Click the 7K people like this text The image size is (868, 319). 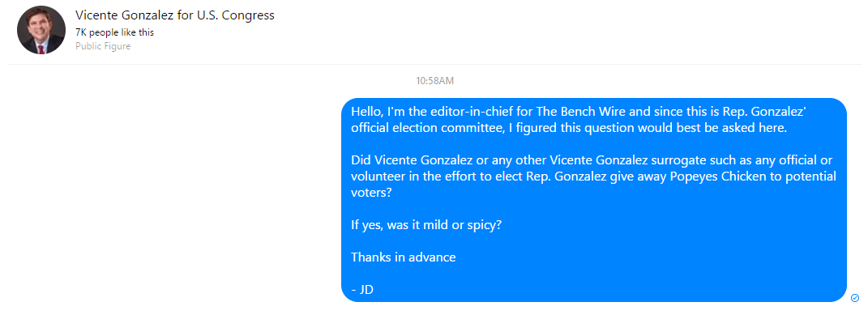point(114,32)
